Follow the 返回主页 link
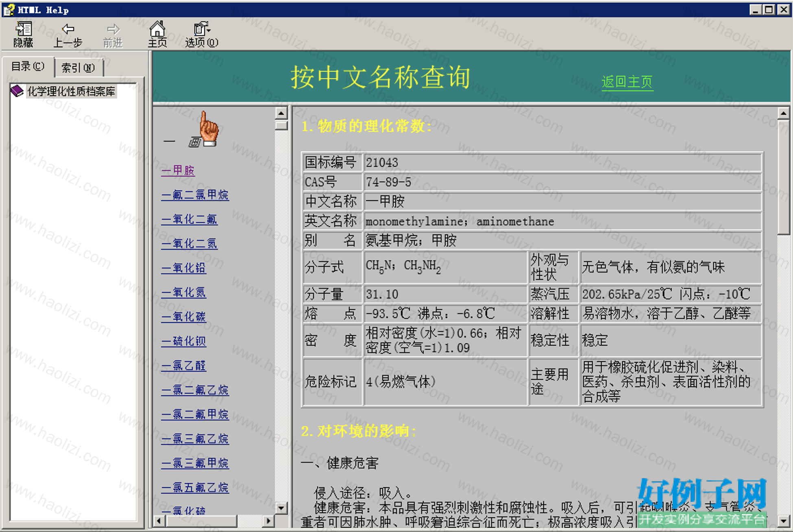This screenshot has width=793, height=532. tap(627, 82)
